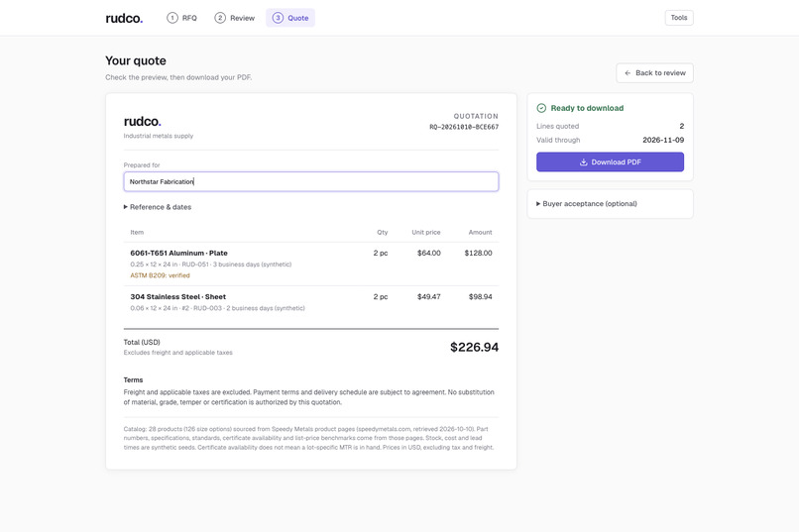
Task: Click Back to review button
Action: coord(654,72)
